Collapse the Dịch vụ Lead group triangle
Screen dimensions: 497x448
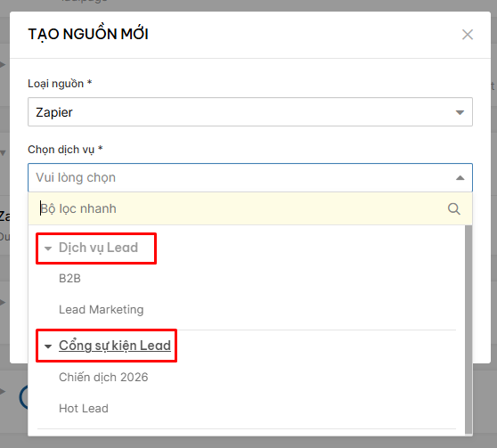pos(48,248)
